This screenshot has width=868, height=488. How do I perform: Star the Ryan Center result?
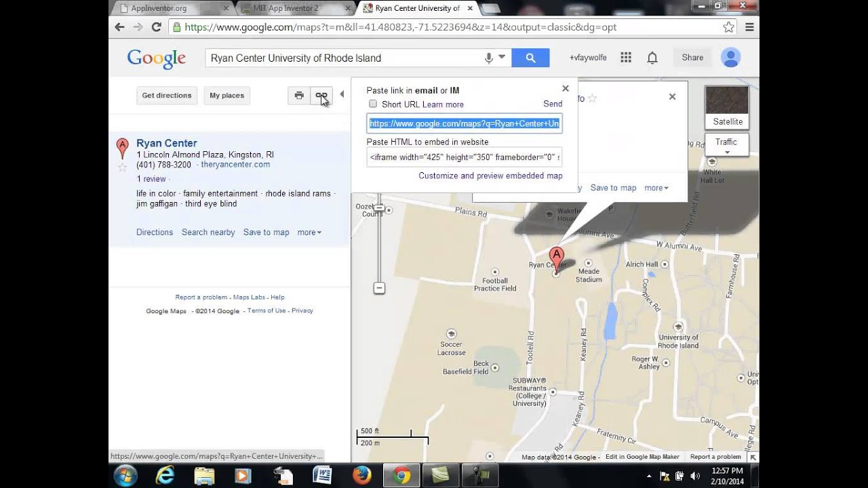click(122, 167)
